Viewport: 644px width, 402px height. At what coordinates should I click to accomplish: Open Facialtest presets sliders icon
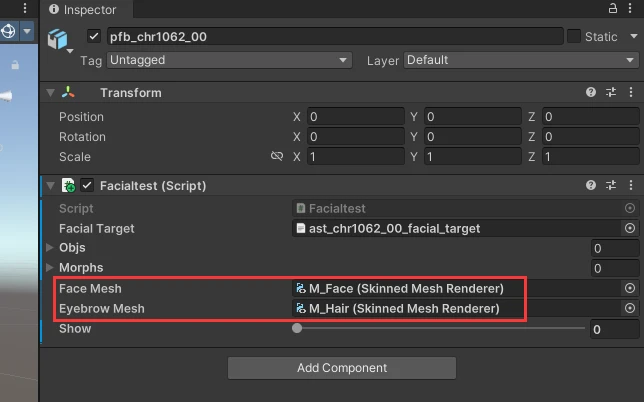pos(611,185)
